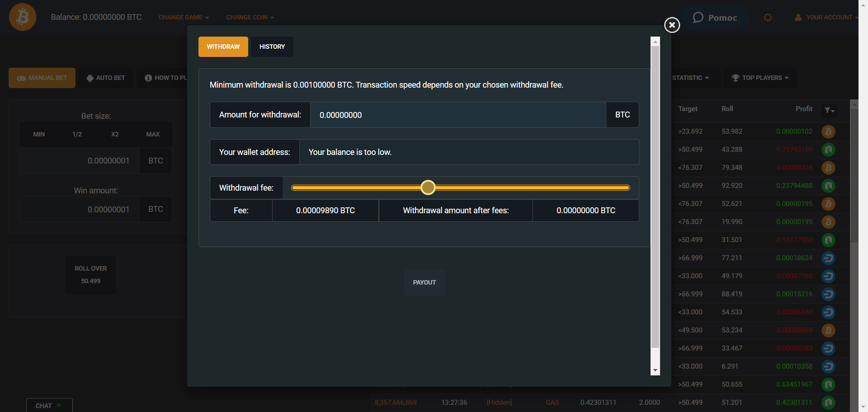Click the green coin icon in the 50.655 row
The image size is (868, 412).
[828, 384]
